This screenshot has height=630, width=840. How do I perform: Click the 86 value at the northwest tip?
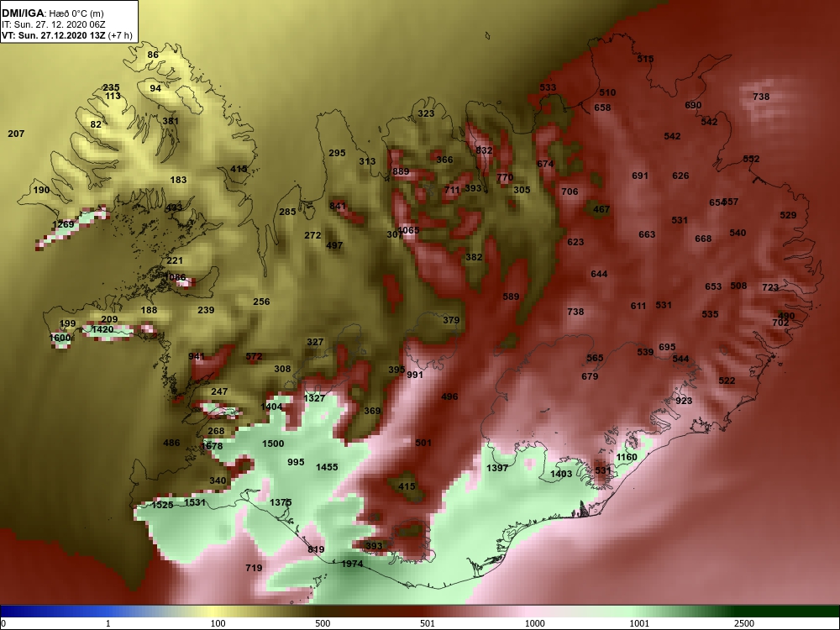pos(153,55)
